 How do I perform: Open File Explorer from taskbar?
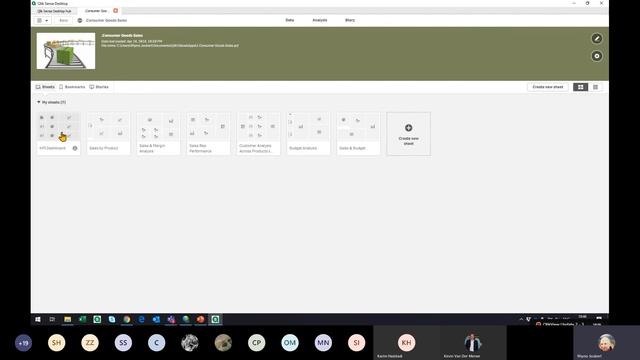tap(67, 319)
